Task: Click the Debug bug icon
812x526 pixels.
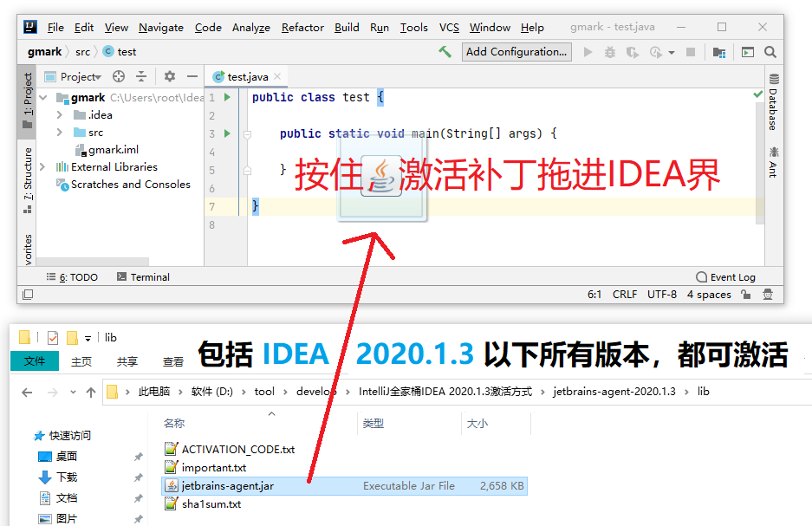Action: coord(610,52)
